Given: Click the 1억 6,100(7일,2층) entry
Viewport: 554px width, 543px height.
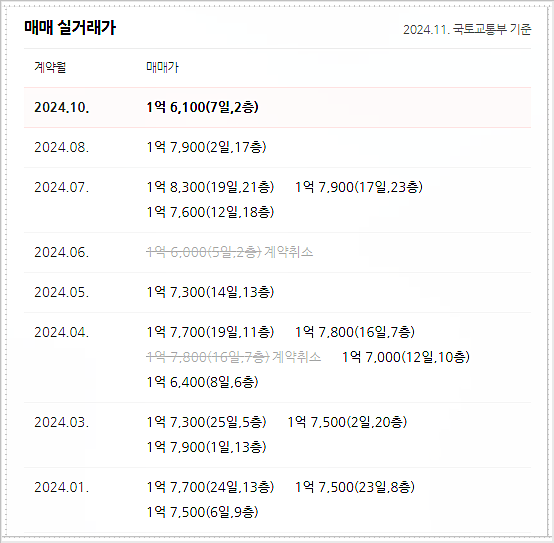Looking at the screenshot, I should [x=202, y=107].
